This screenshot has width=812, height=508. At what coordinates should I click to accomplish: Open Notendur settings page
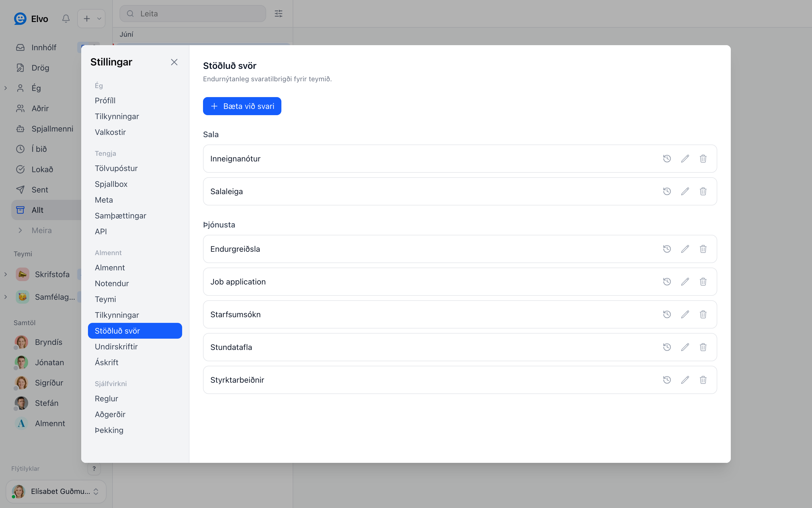coord(135,283)
